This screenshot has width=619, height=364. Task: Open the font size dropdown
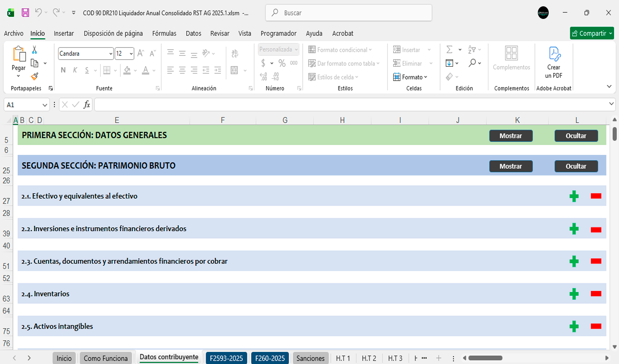point(131,54)
